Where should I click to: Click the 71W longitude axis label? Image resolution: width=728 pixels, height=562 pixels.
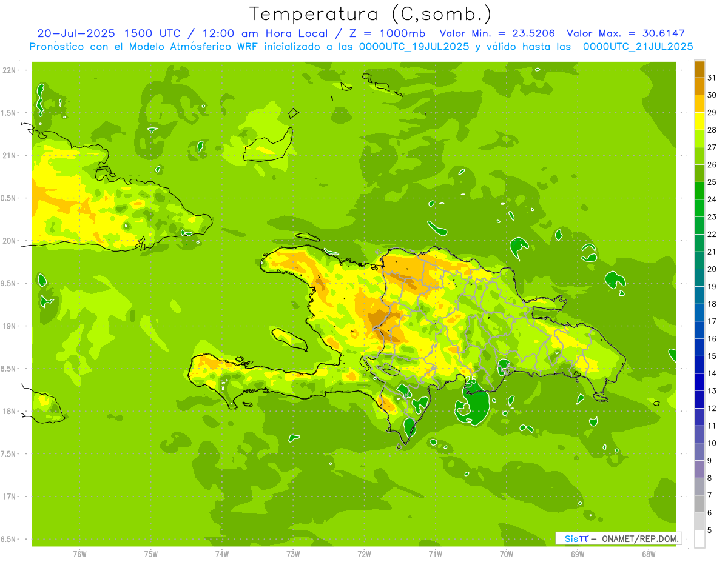[x=435, y=554]
